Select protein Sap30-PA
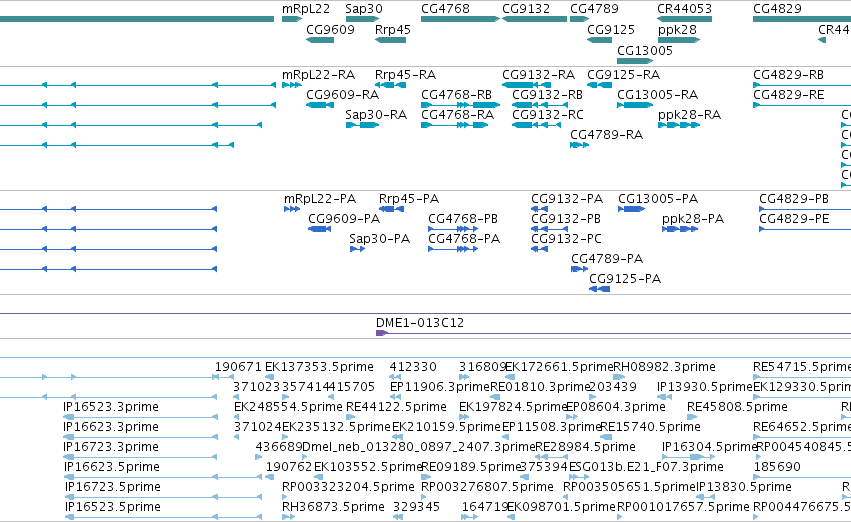Viewport: 851px width, 522px height. point(357,249)
